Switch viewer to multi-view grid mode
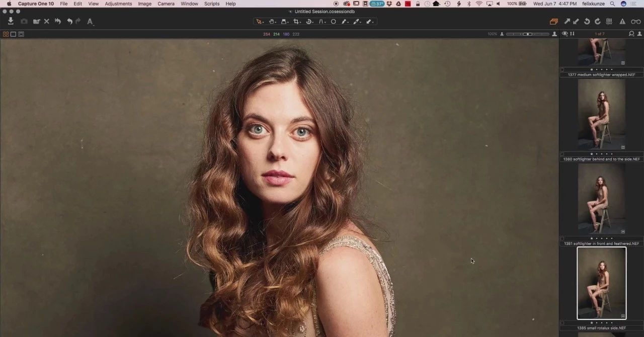The height and width of the screenshot is (337, 644). point(6,34)
